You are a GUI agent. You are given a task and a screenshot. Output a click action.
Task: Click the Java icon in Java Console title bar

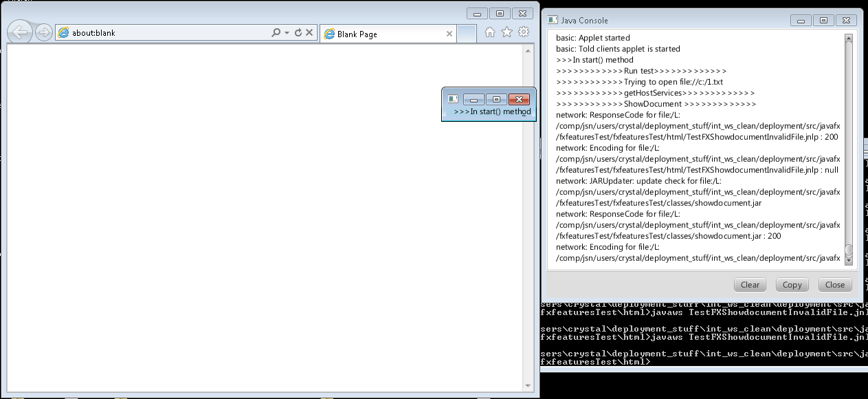pyautogui.click(x=553, y=21)
